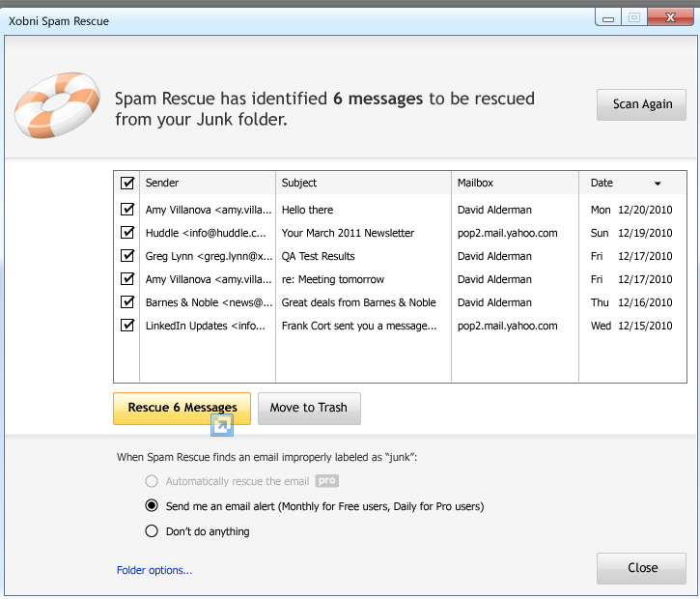This screenshot has height=599, width=700.
Task: Click the Close button at bottom right
Action: point(641,568)
